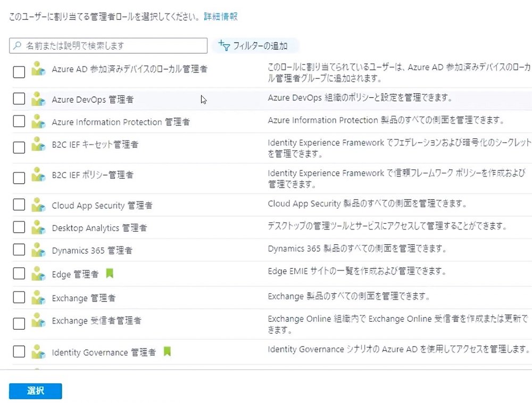Click the Dynamics 365 管理者 role name
This screenshot has height=403, width=532.
(x=92, y=251)
